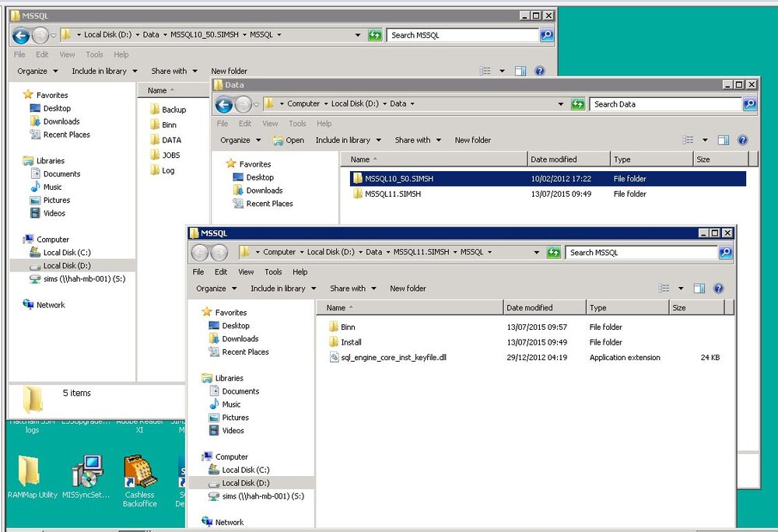This screenshot has height=532, width=778.
Task: Click Refresh icon in rear MSSQL window
Action: (x=375, y=35)
